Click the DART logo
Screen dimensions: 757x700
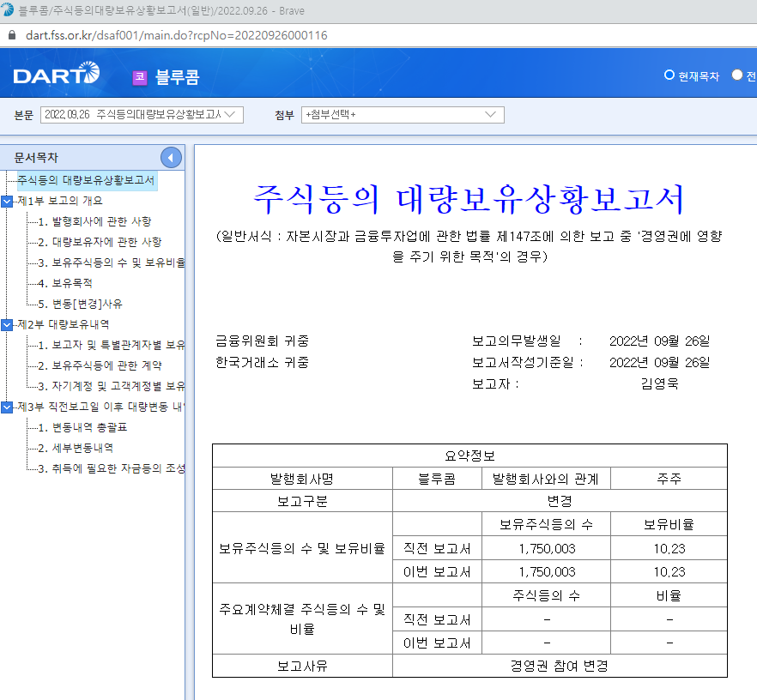pyautogui.click(x=57, y=73)
